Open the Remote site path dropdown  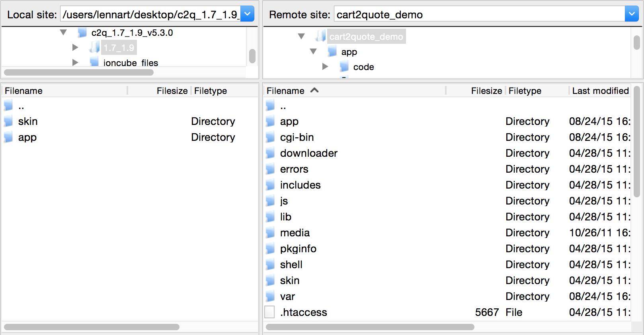(x=632, y=14)
